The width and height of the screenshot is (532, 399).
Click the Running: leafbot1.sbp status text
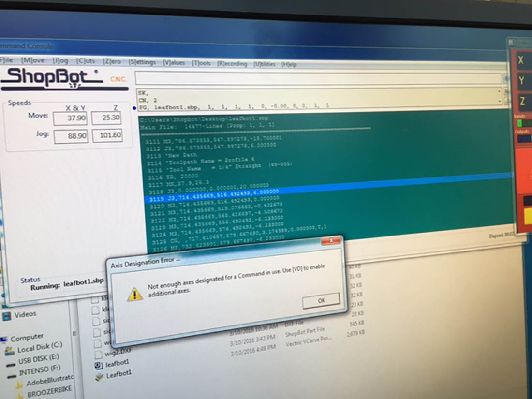click(67, 284)
